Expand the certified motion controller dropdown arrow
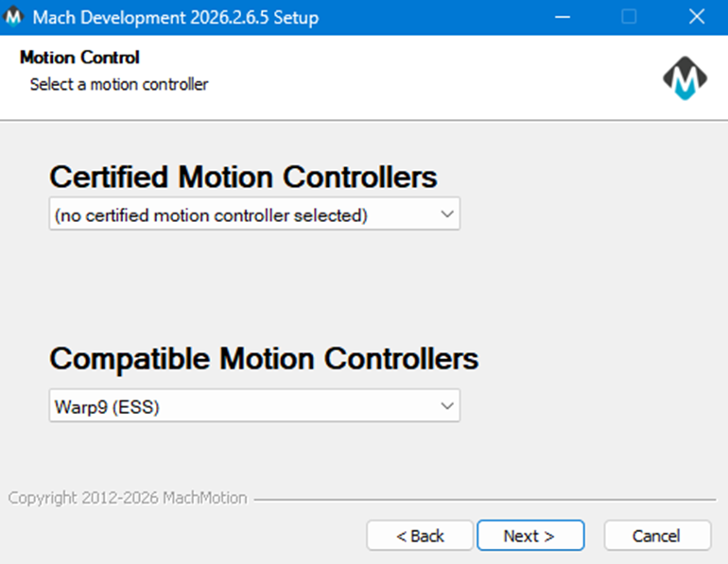Screen dimensions: 728x564 pyautogui.click(x=447, y=214)
